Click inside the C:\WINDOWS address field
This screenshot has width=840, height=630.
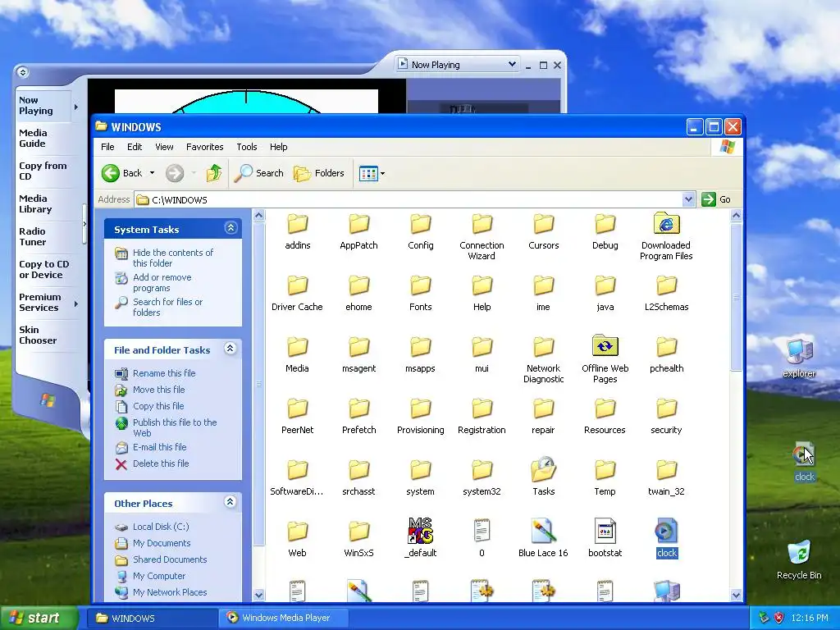tap(409, 200)
